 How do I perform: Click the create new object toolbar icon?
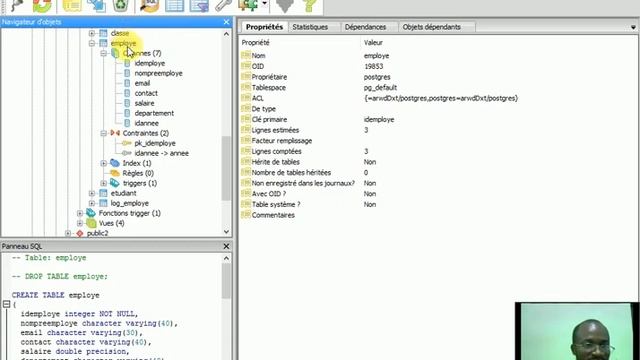click(x=96, y=5)
